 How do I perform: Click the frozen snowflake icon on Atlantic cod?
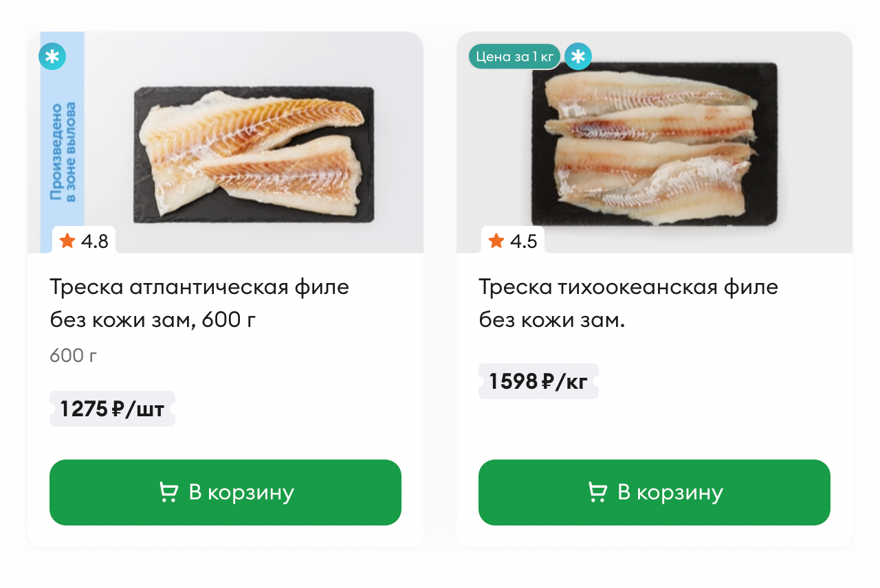(52, 56)
